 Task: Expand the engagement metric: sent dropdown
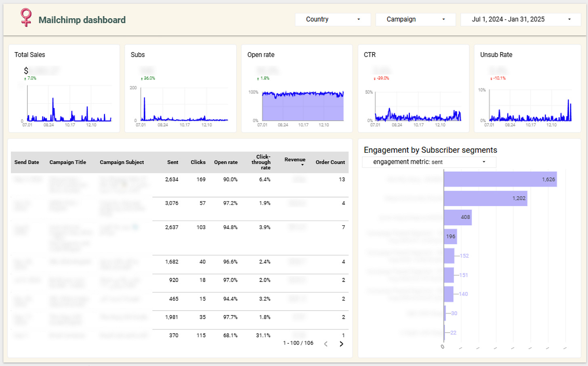[x=429, y=162]
